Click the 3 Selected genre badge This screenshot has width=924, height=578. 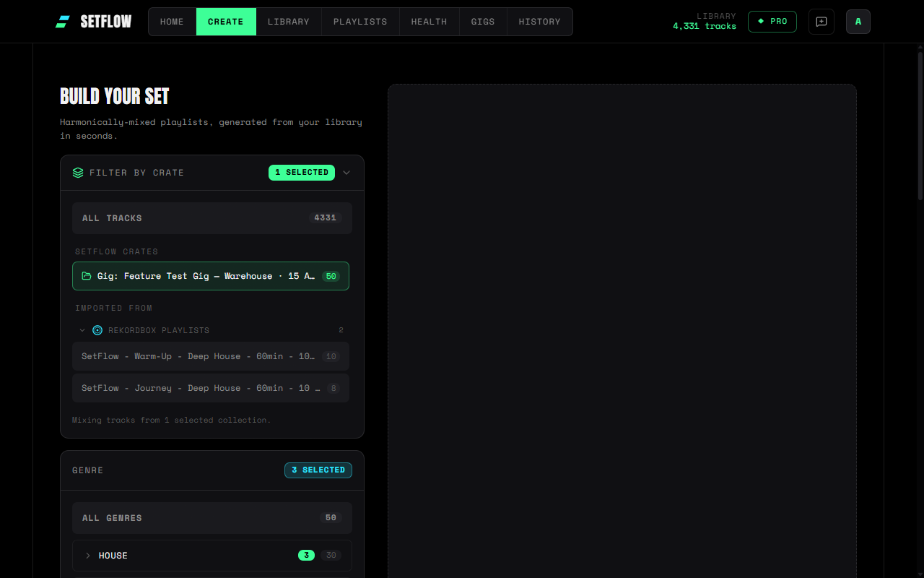(318, 470)
